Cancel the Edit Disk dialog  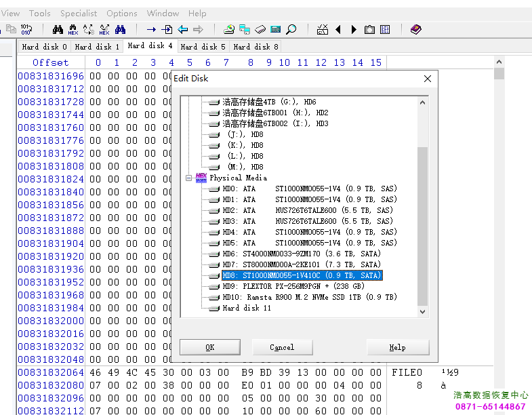coord(282,347)
